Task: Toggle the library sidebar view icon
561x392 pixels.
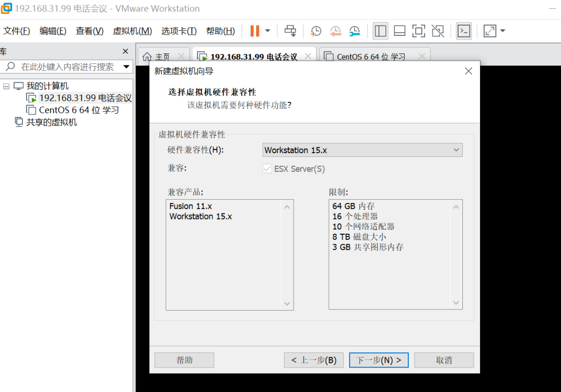Action: (x=380, y=31)
